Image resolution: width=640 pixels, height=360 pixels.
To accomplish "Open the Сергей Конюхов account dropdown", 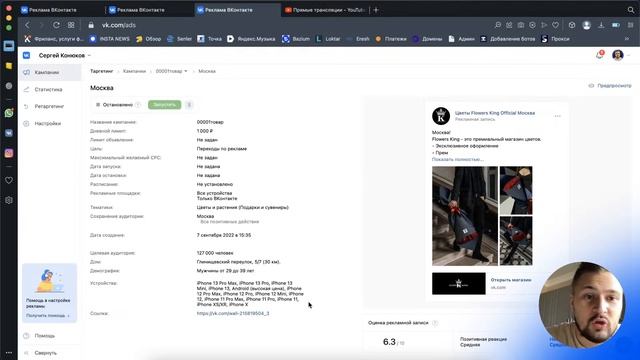I will click(x=64, y=56).
